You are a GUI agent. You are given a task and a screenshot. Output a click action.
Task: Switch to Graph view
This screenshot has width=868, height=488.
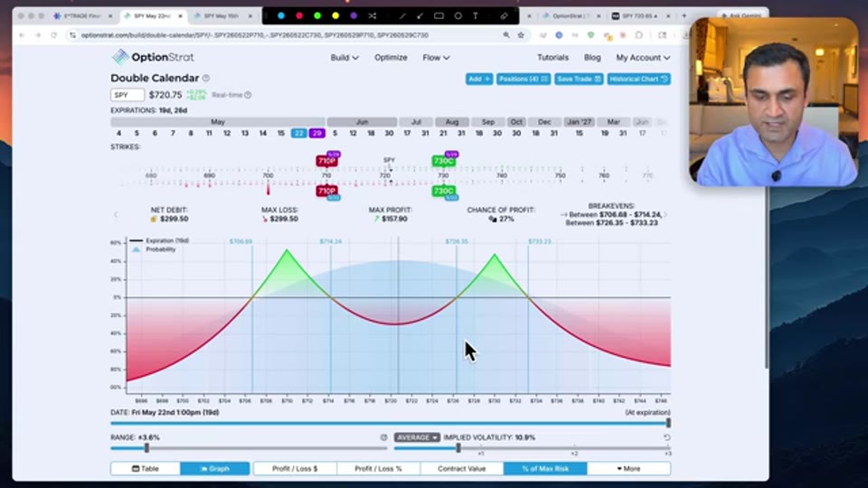pyautogui.click(x=215, y=469)
